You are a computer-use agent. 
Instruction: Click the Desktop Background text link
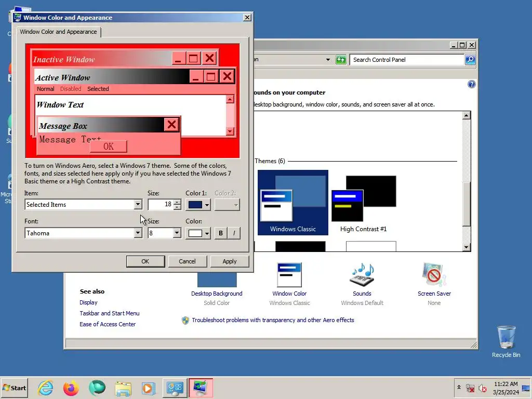point(217,294)
